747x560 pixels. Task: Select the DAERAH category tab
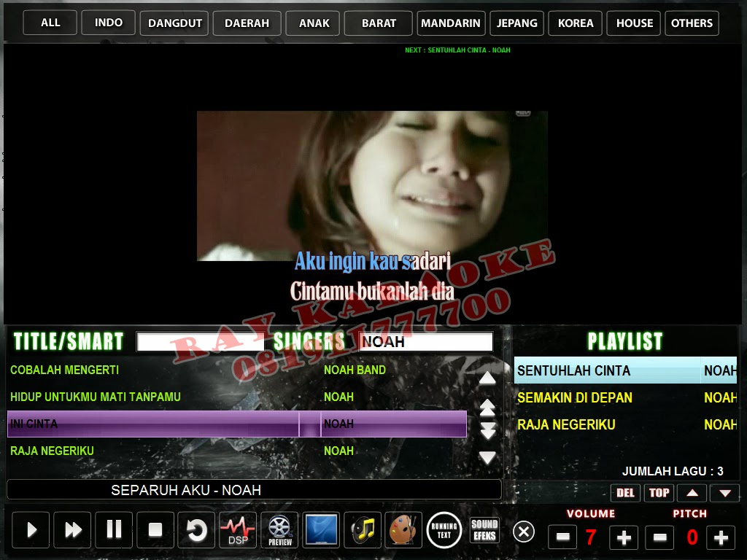click(x=247, y=23)
